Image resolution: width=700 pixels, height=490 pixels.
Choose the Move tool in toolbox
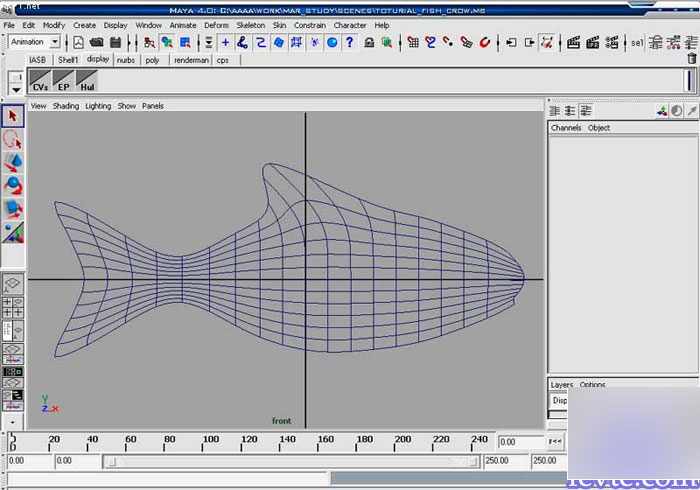13,162
